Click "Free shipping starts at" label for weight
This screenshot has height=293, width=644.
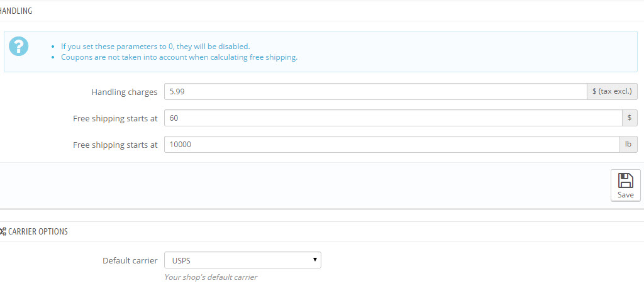(115, 145)
